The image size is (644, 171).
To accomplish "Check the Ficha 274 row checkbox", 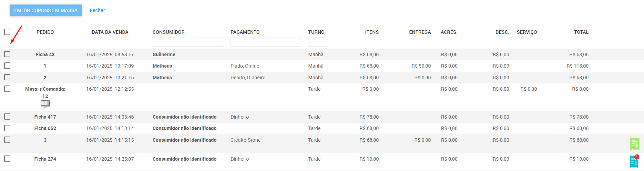I will (x=7, y=159).
